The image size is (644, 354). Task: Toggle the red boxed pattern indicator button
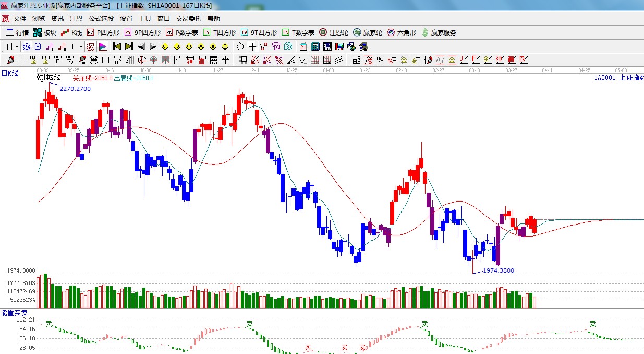[x=90, y=46]
